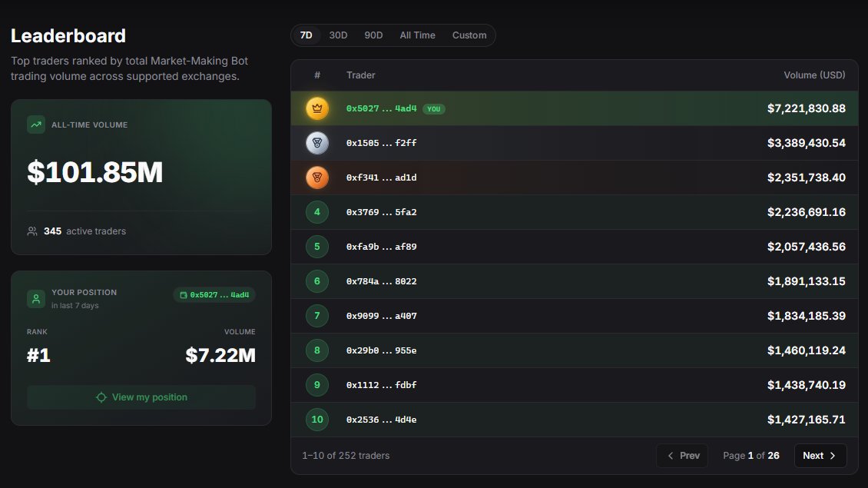Click the volume $3,389,430.54

point(806,143)
